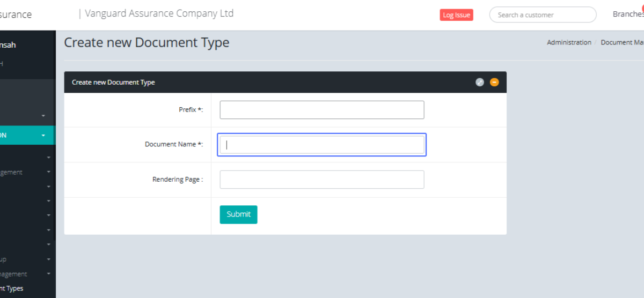Click the gray expand panel icon

[480, 82]
